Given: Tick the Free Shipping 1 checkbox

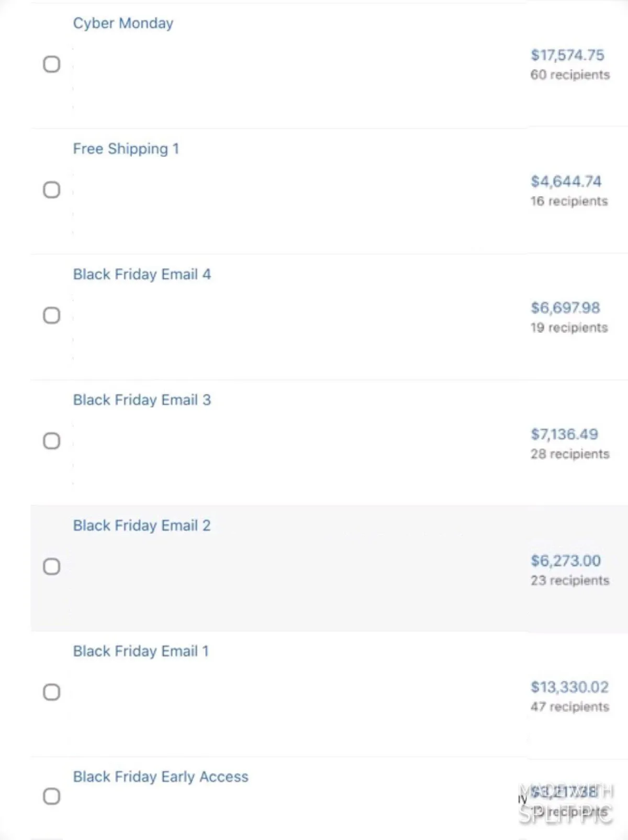Looking at the screenshot, I should [x=51, y=190].
